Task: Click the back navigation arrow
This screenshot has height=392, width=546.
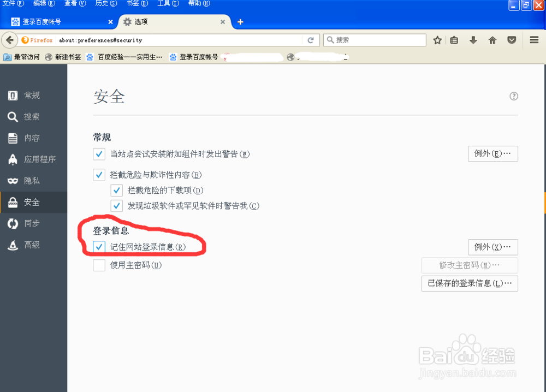Action: [10, 40]
